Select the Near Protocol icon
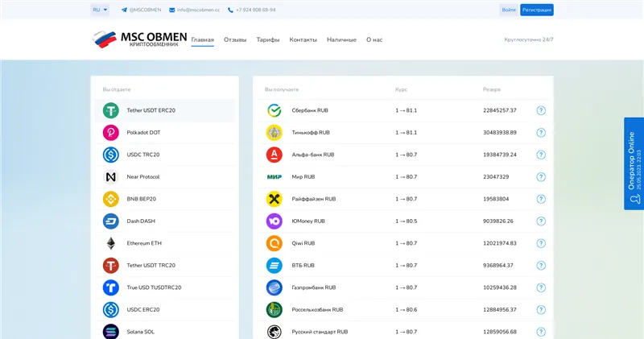The width and height of the screenshot is (644, 339). tap(110, 177)
